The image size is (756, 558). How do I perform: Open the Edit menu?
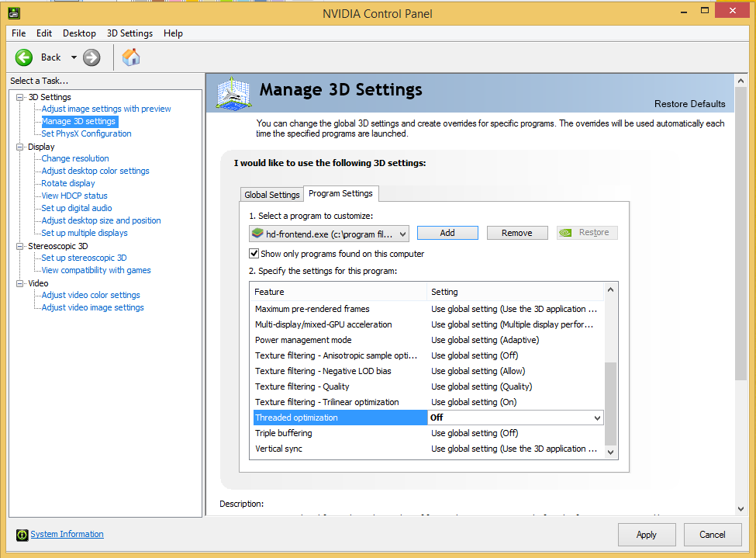[44, 33]
